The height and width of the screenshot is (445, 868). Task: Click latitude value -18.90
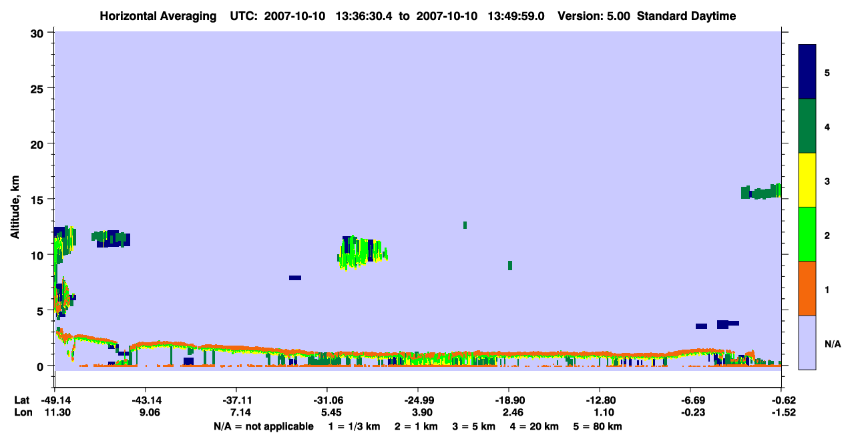point(509,400)
